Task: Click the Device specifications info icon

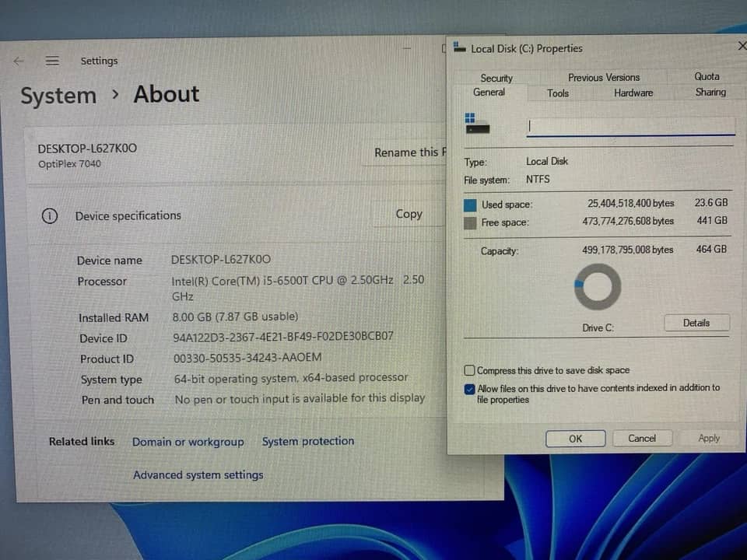Action: 50,215
